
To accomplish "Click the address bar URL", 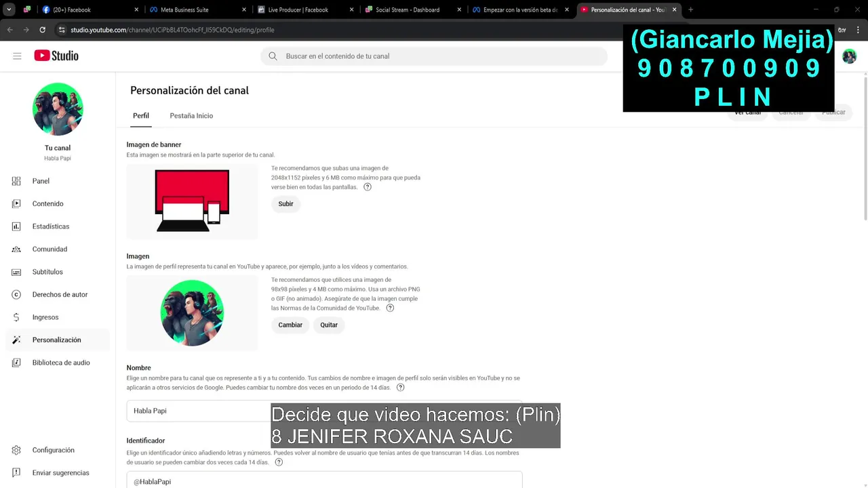I will [x=172, y=30].
